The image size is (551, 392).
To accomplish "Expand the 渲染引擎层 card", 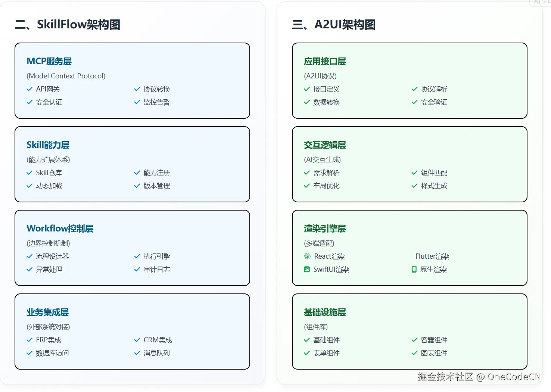I will click(324, 228).
